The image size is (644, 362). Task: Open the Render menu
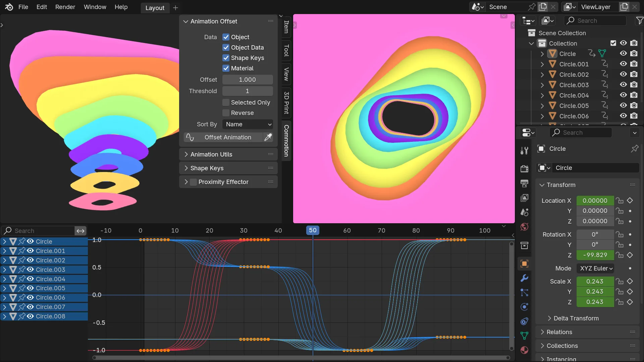point(65,7)
